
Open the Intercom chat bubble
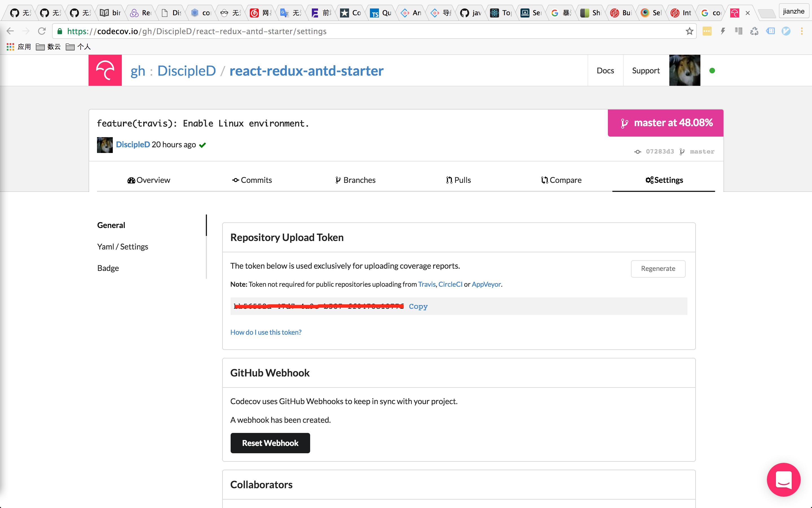click(784, 479)
